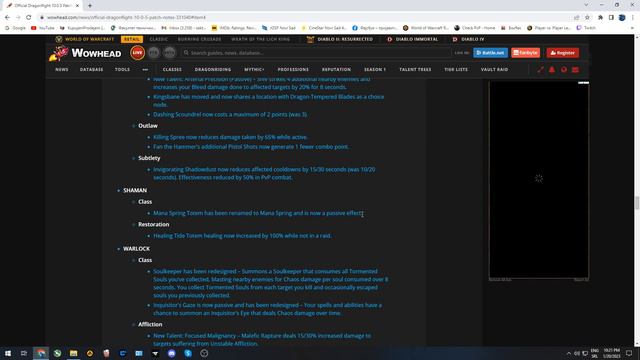Open the Dragonriding nav item
This screenshot has height=360, width=640.
[213, 70]
